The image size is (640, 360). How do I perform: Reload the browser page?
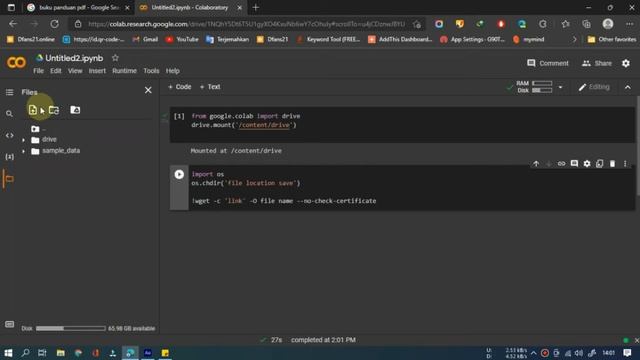[54, 24]
